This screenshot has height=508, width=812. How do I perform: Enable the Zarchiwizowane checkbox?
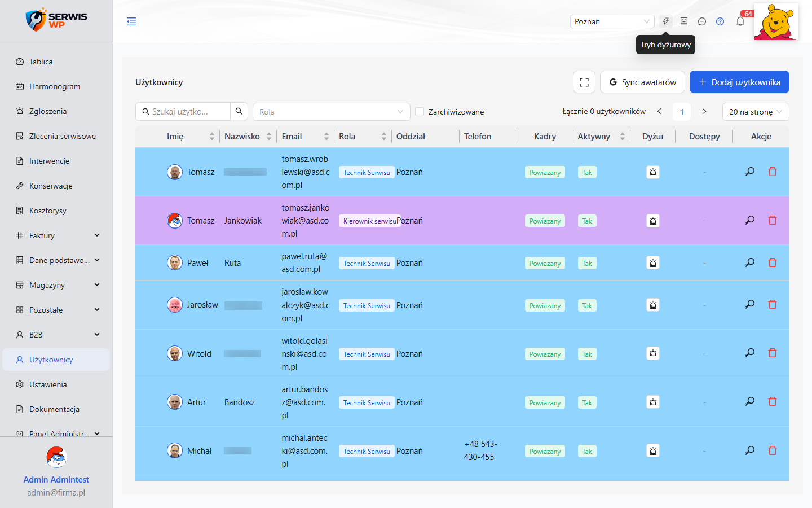click(x=420, y=112)
